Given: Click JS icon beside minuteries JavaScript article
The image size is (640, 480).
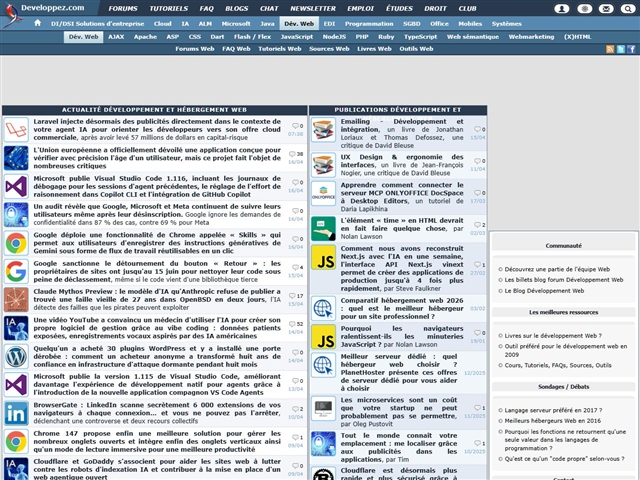Looking at the screenshot, I should point(323,337).
